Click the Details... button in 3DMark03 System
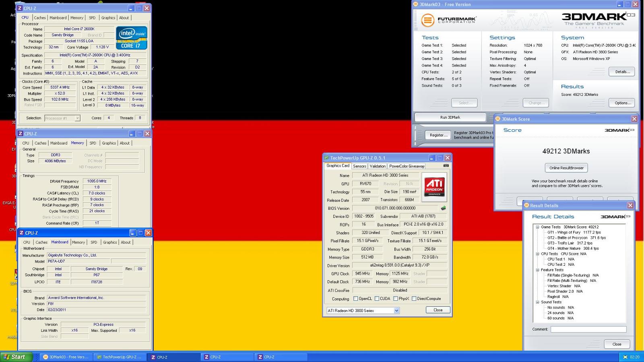Image resolution: width=644 pixels, height=362 pixels. [x=622, y=72]
